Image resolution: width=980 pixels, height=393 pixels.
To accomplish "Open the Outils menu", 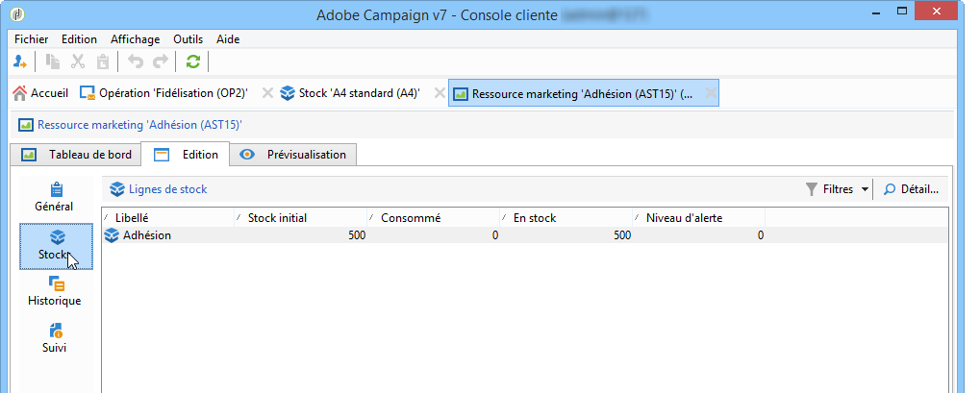I will (188, 39).
